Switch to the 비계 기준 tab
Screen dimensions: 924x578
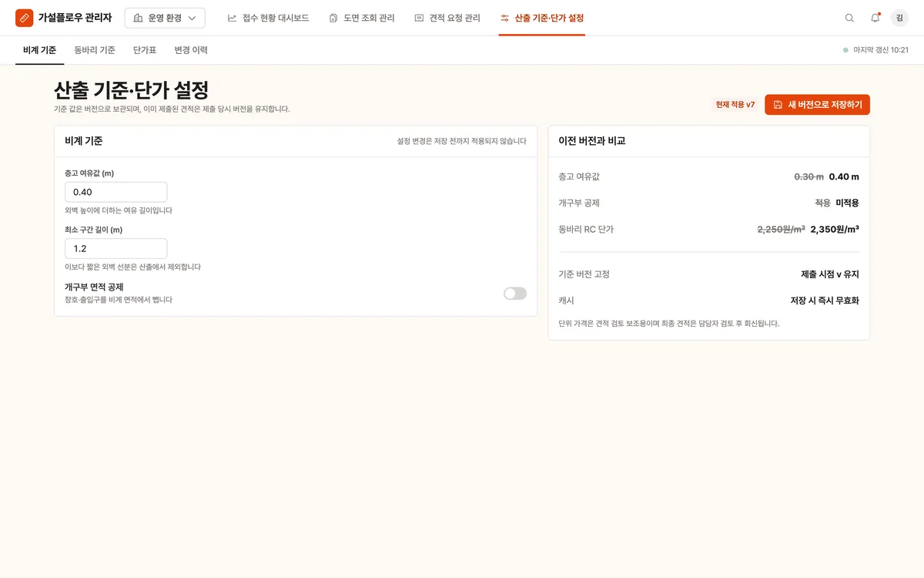tap(39, 50)
